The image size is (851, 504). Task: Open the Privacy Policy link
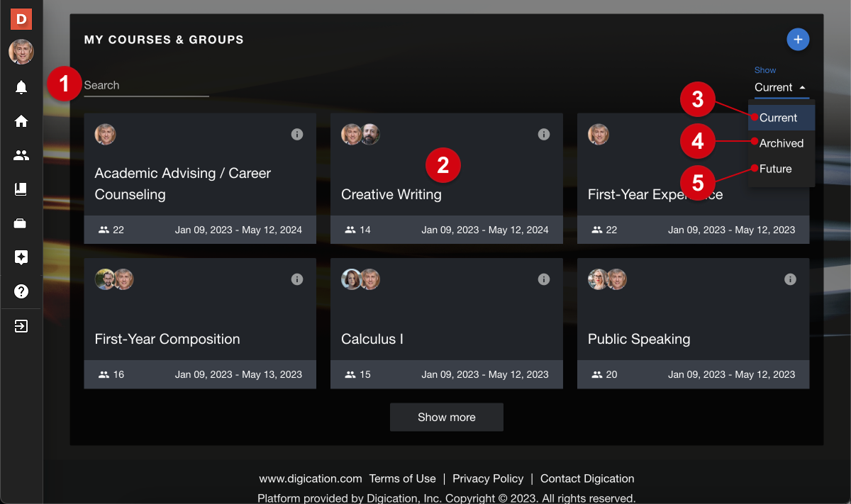(x=488, y=478)
